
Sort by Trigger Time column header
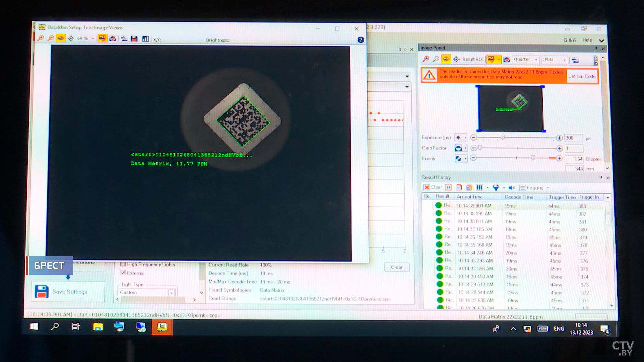coord(562,197)
